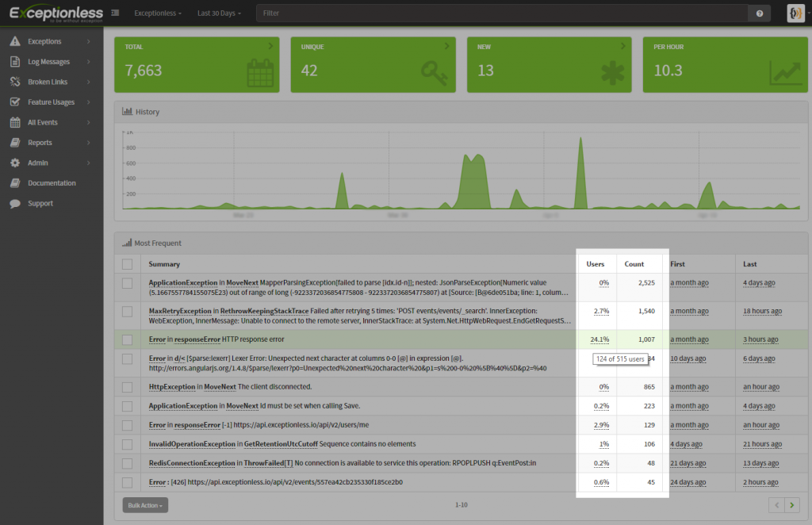Viewport: 812px width, 525px height.
Task: Select the RedisConnectionException row checkbox
Action: (x=128, y=463)
